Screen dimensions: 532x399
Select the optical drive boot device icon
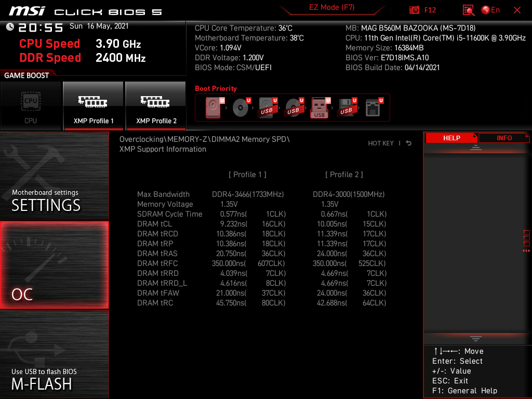pos(242,108)
